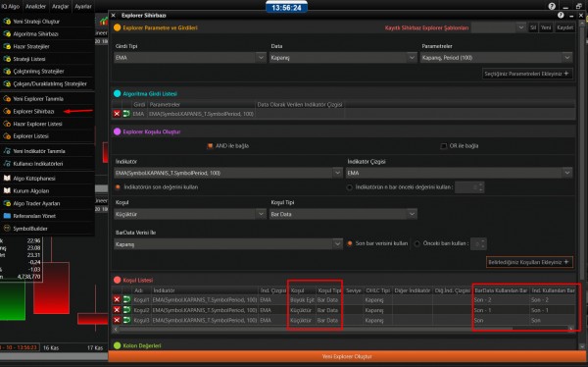Viewport: 588px width, 367px height.
Task: Delete Koşul3 with its red X icon
Action: click(x=117, y=320)
